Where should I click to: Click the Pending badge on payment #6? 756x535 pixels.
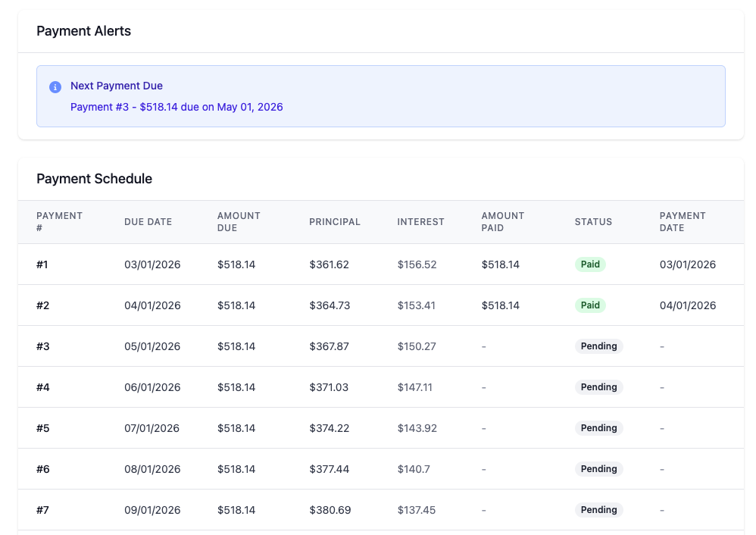pos(598,469)
